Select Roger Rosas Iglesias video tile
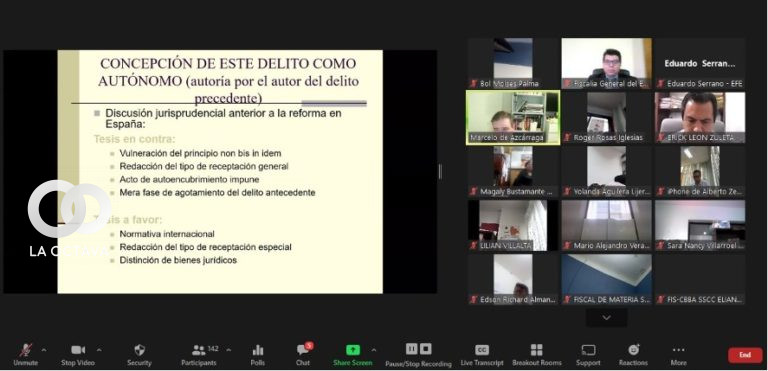The image size is (768, 371). 606,118
